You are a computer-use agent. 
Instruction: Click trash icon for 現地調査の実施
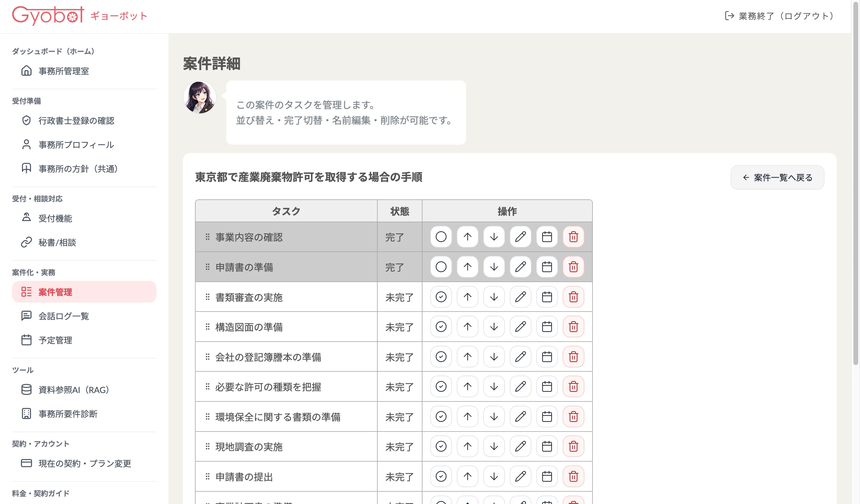pos(573,446)
